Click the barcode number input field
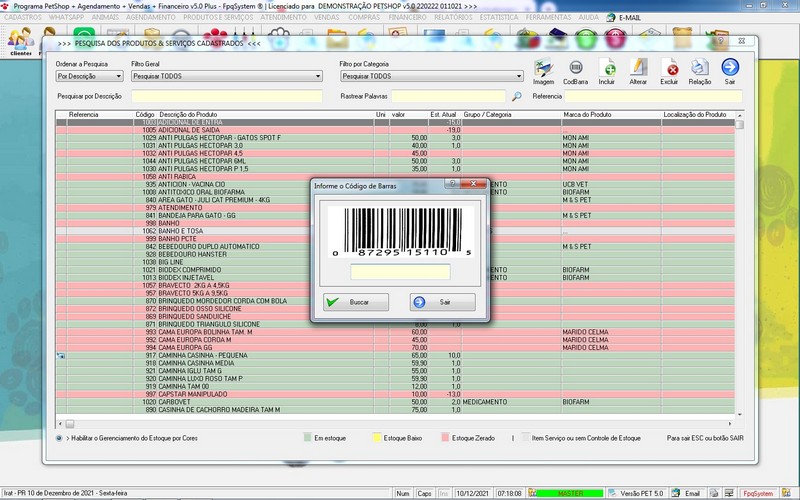Image resolution: width=800 pixels, height=500 pixels. 400,272
